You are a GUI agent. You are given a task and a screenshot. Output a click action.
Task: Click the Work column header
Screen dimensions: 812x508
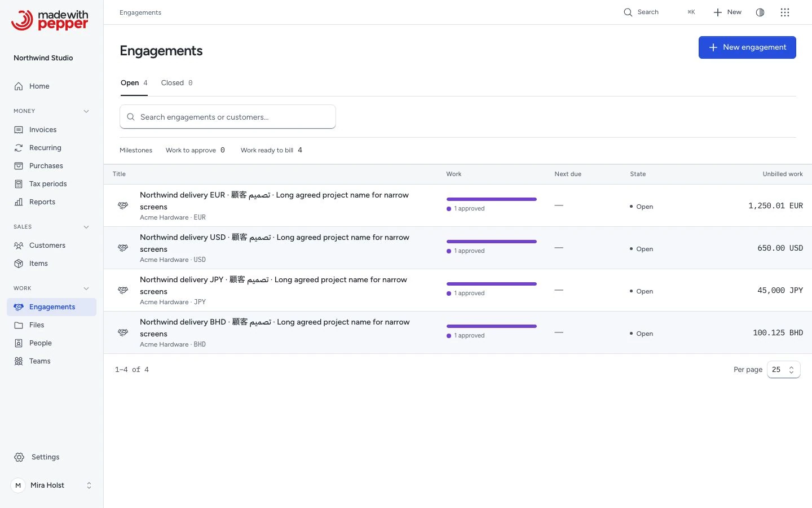[x=454, y=174]
